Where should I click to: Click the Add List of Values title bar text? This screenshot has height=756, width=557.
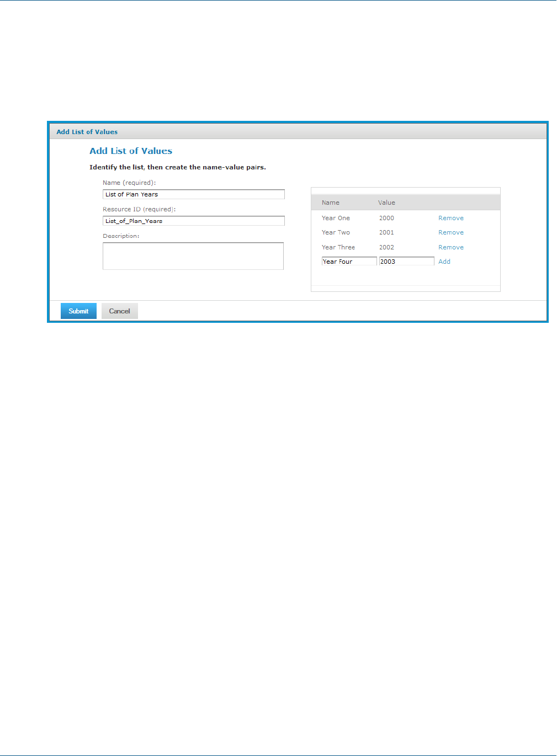[87, 132]
